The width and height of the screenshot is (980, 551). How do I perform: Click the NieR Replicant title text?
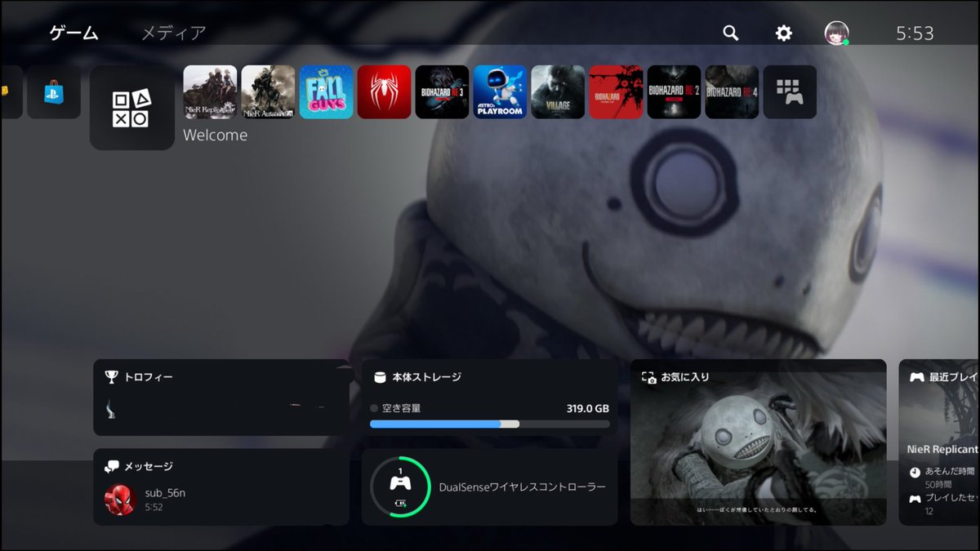point(943,449)
